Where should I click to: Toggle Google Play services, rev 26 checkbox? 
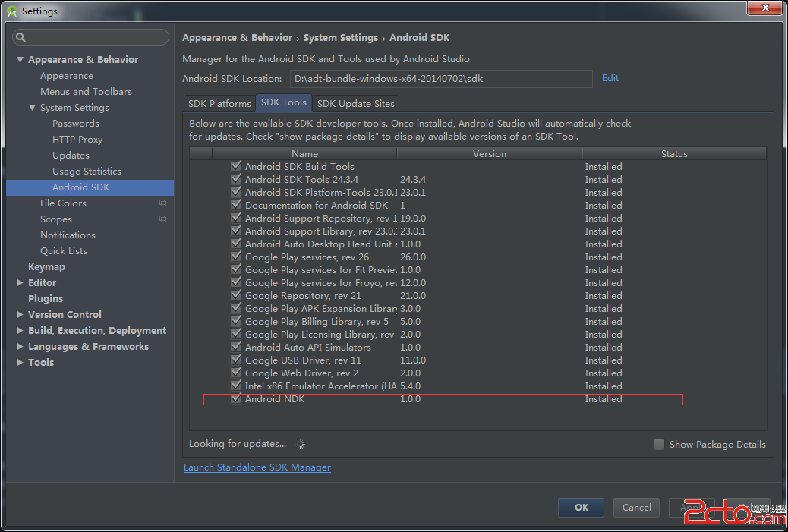click(x=235, y=257)
